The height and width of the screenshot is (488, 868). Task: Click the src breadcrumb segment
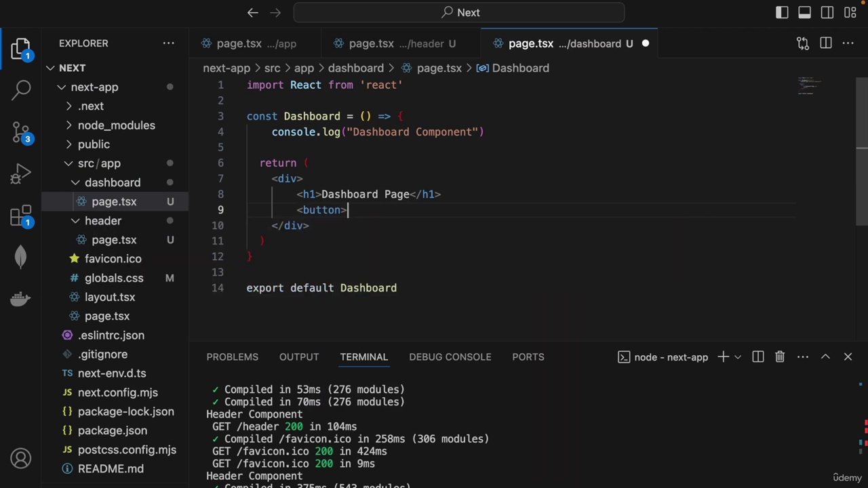click(272, 68)
